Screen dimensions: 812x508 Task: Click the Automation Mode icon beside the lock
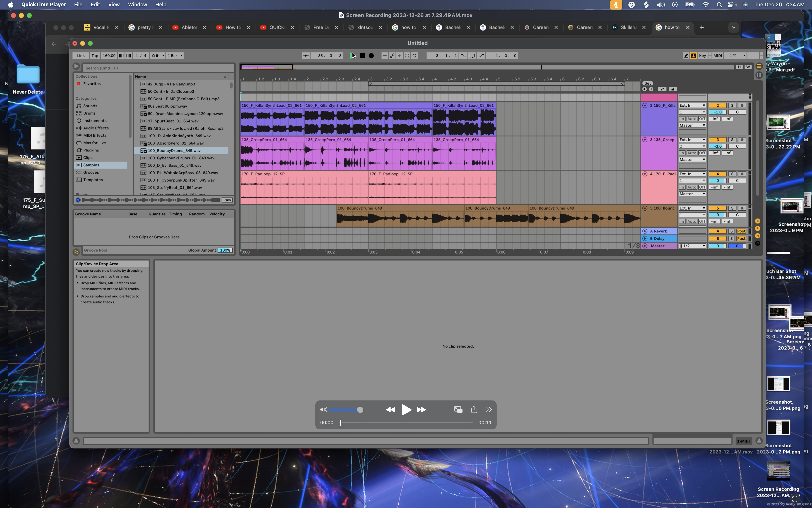tap(662, 89)
